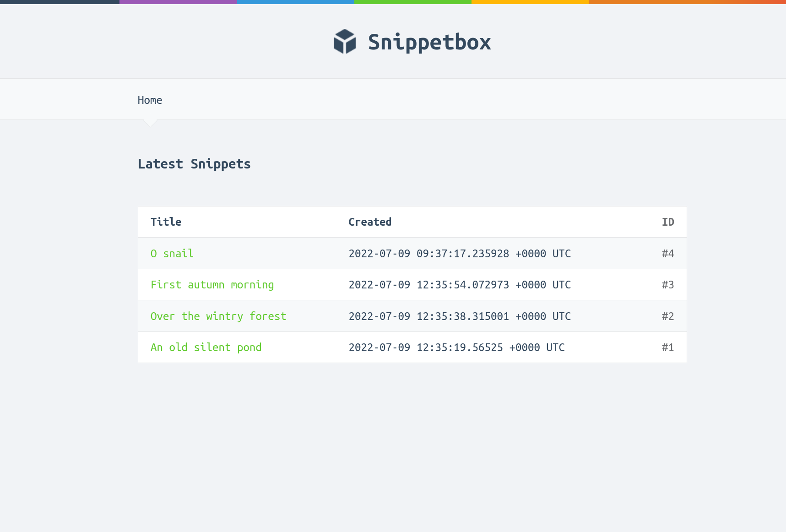Click the Snippetbox title text
The image size is (786, 532).
(x=429, y=42)
